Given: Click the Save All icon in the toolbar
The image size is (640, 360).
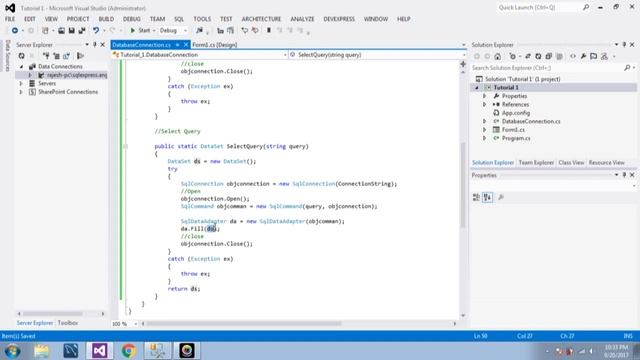Looking at the screenshot, I should [x=82, y=30].
